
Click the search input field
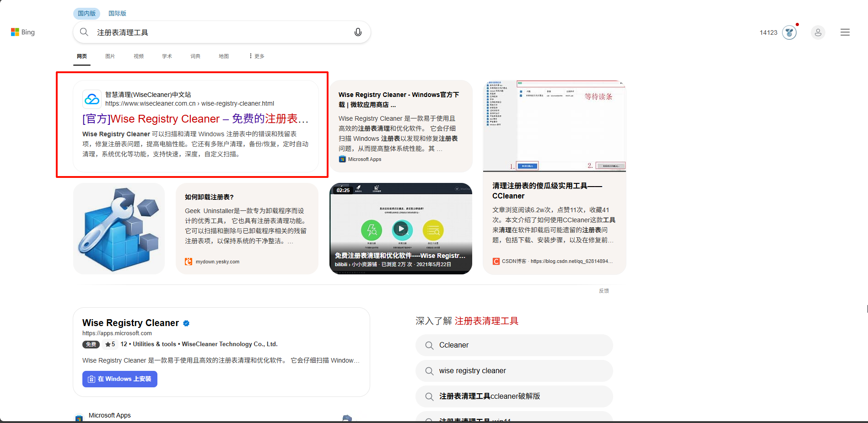point(222,32)
